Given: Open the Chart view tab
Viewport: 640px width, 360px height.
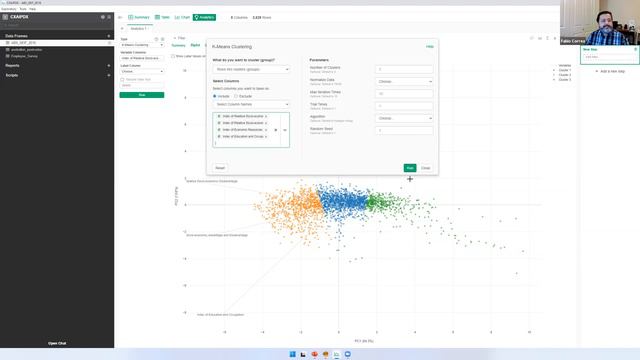Looking at the screenshot, I should pos(182,17).
